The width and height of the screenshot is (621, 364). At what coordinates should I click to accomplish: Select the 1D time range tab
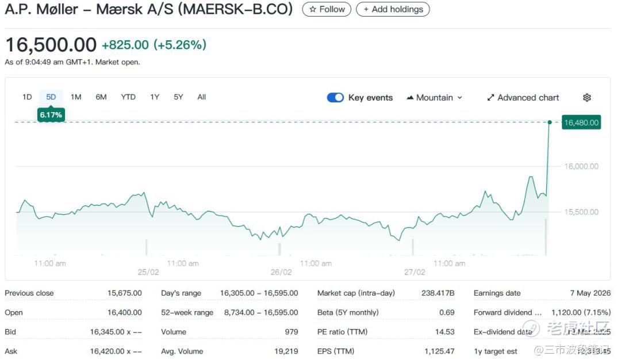point(27,97)
